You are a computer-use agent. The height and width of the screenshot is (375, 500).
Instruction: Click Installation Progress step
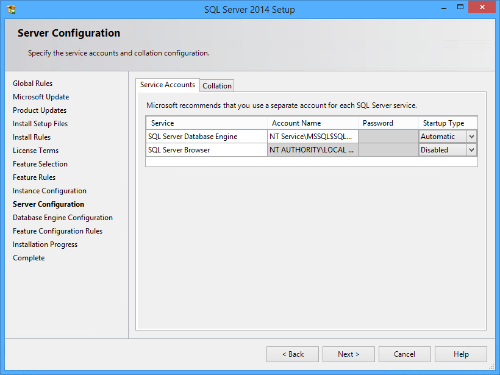(45, 244)
